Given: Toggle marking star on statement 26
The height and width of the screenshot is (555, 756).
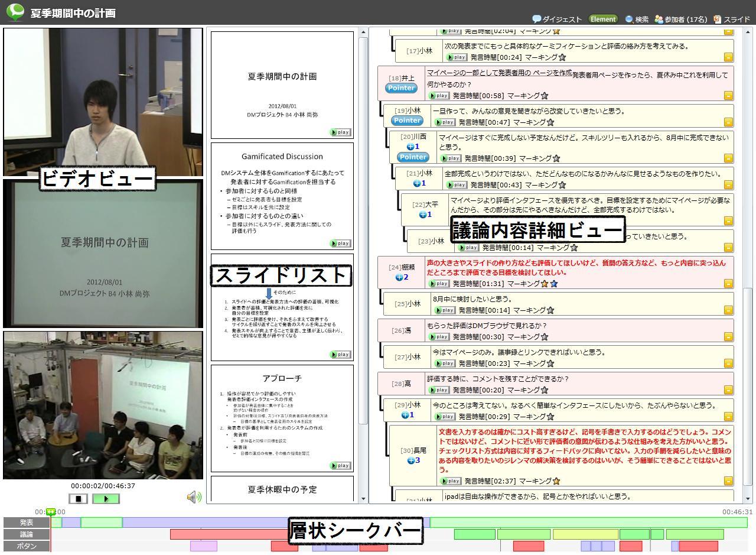Looking at the screenshot, I should (545, 337).
